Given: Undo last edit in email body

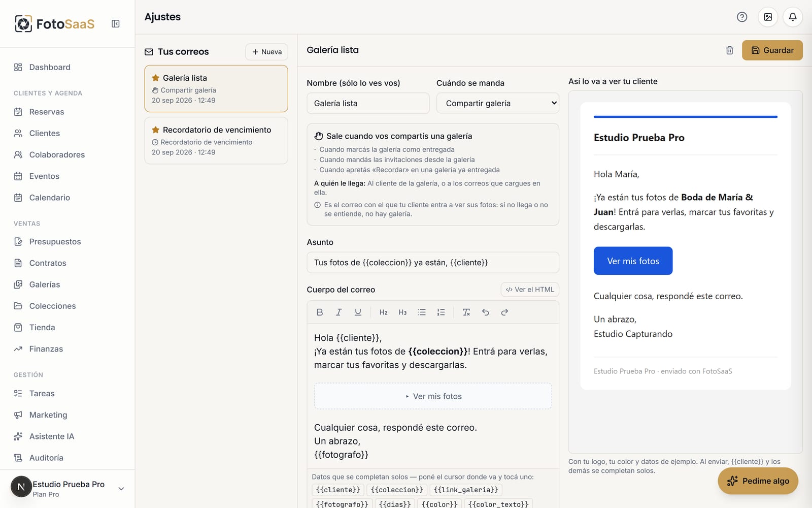Looking at the screenshot, I should tap(486, 312).
